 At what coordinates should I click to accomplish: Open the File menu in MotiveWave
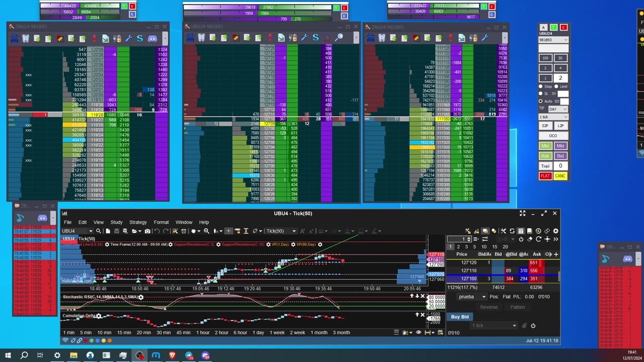67,222
